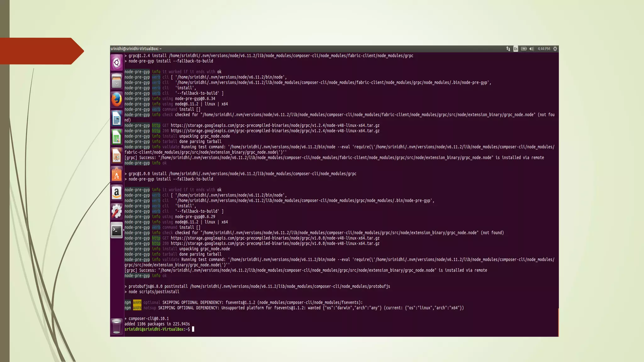
Task: Open System Settings wrench icon
Action: (x=117, y=211)
